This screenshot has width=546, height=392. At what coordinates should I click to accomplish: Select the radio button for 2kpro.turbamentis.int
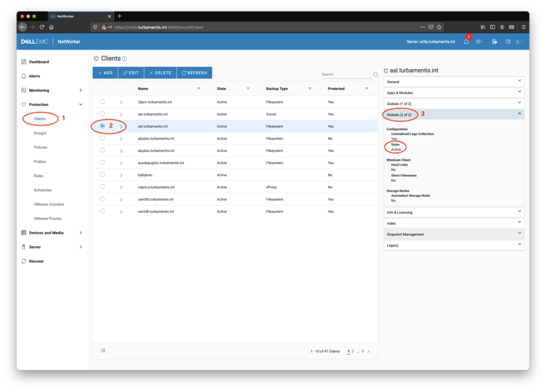pos(102,101)
